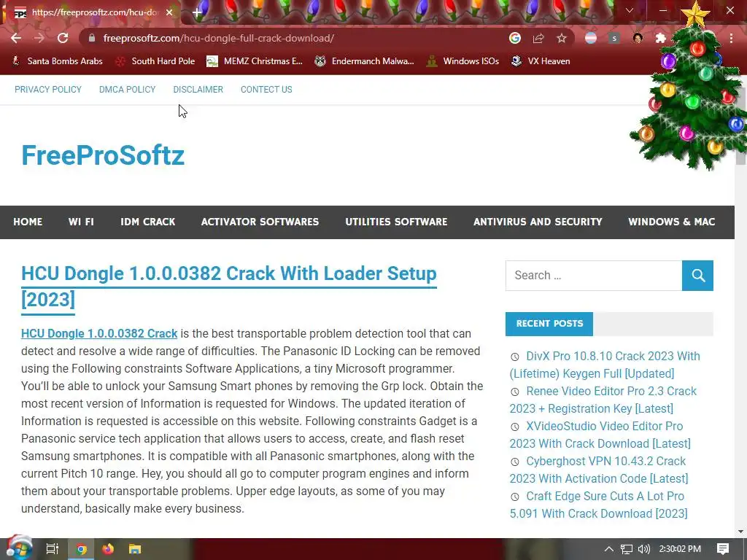Select the IDM Crack menu item

click(x=147, y=222)
